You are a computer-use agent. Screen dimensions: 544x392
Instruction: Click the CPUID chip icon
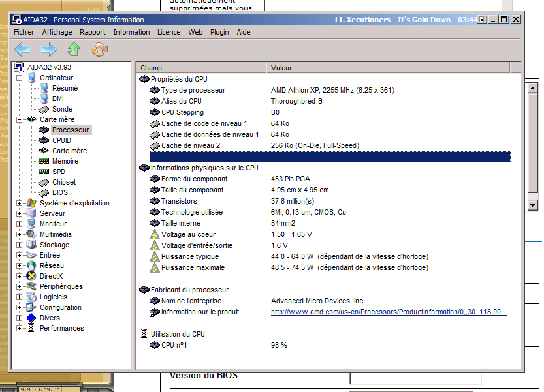(x=44, y=140)
